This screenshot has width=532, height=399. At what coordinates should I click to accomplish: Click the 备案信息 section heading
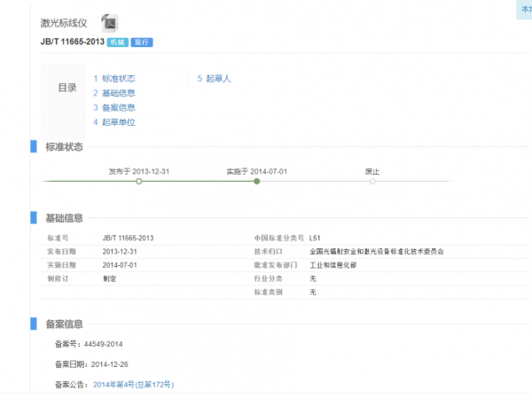click(x=64, y=324)
